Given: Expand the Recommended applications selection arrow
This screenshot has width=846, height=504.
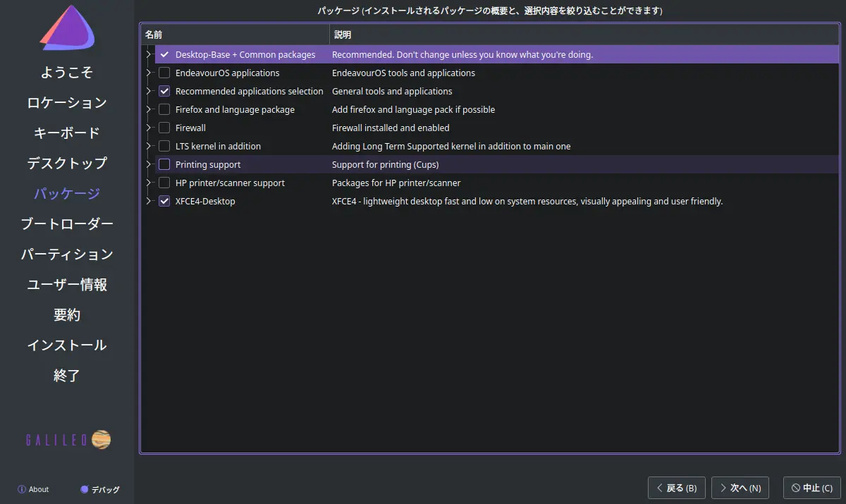Looking at the screenshot, I should [148, 91].
